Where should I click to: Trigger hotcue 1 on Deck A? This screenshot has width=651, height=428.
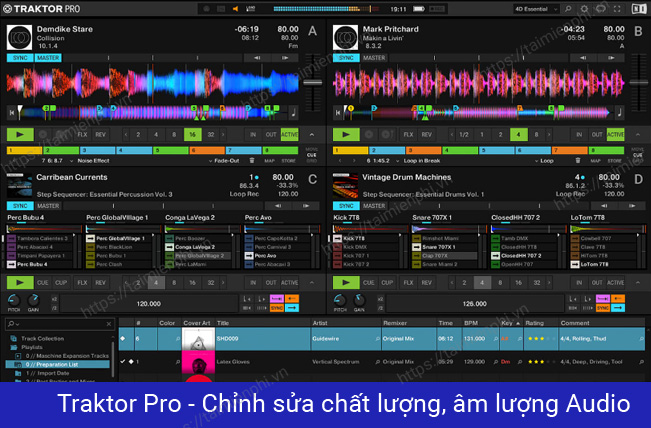pos(24,150)
